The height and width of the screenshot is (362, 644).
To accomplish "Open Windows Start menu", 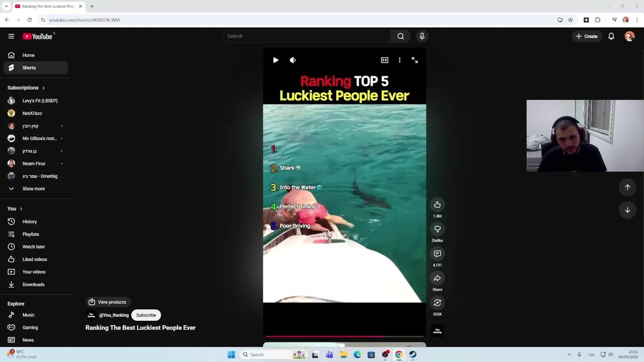I will point(231,354).
